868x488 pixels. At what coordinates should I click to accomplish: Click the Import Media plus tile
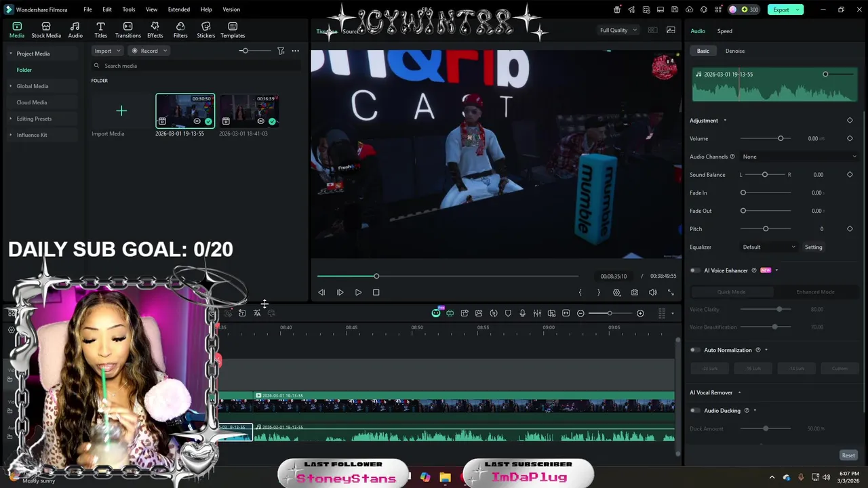(x=121, y=110)
